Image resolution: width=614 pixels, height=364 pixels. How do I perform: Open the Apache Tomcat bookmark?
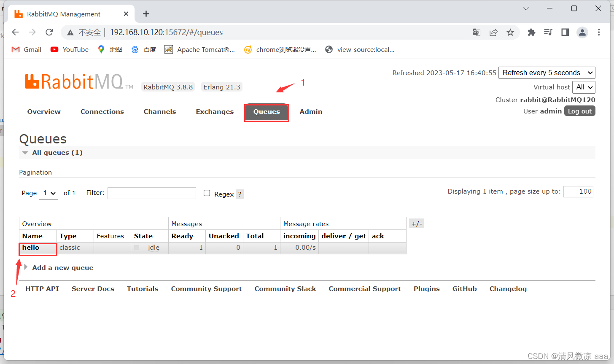[x=200, y=49]
